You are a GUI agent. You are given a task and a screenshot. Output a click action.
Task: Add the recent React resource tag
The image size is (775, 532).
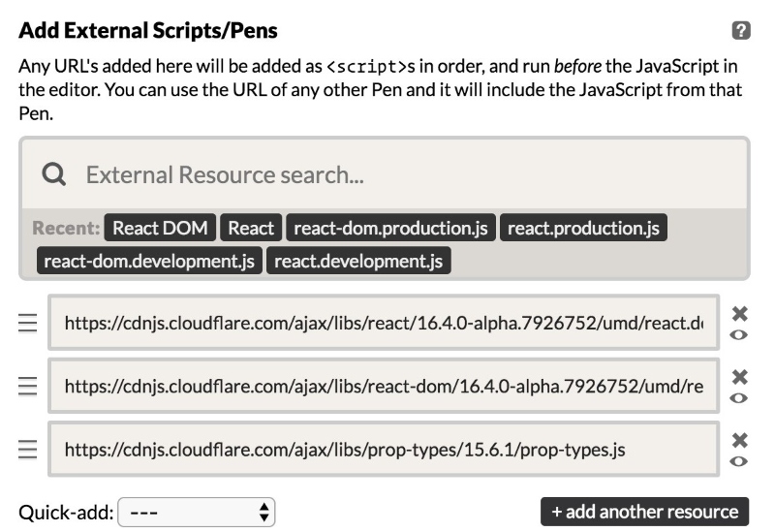(251, 228)
